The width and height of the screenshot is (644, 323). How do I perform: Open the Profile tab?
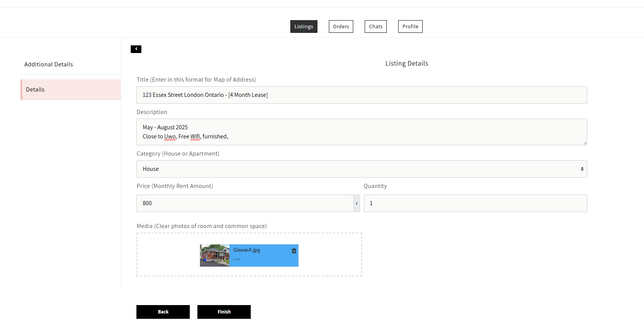coord(410,27)
